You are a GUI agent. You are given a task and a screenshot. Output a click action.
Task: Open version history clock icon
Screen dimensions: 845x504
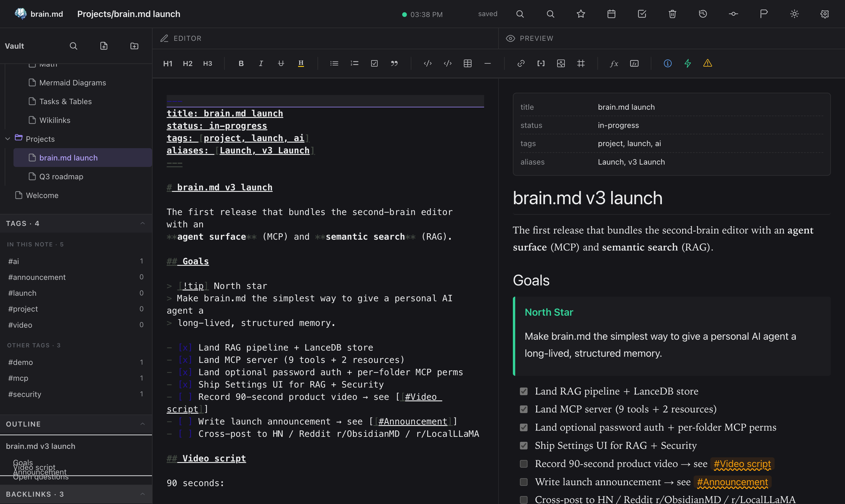703,14
